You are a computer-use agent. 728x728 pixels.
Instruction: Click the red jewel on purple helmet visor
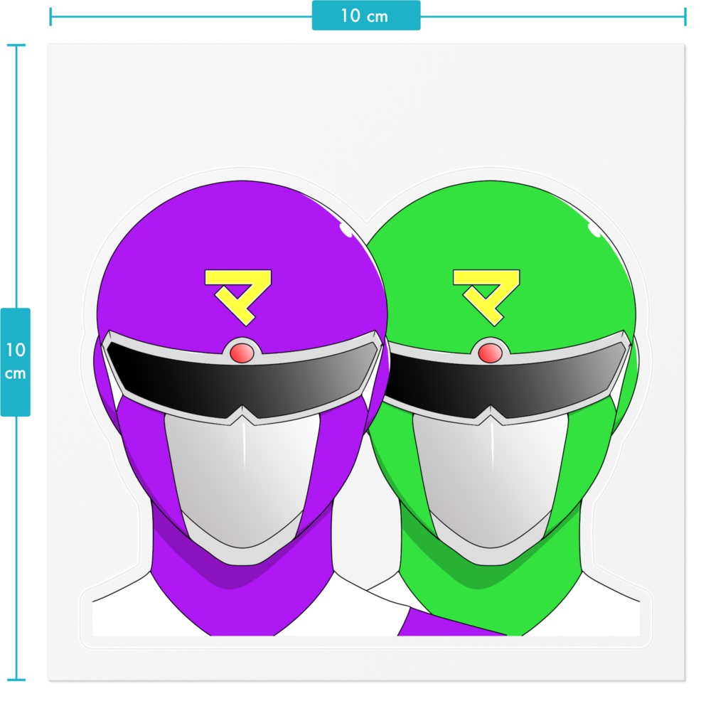(x=242, y=353)
